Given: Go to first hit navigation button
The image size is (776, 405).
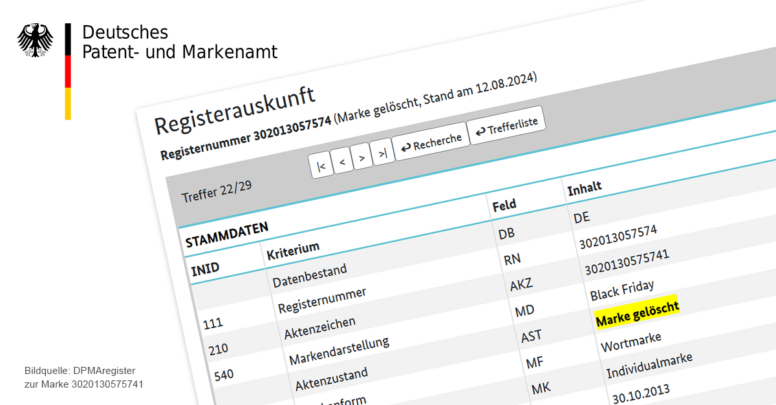Looking at the screenshot, I should [x=321, y=166].
